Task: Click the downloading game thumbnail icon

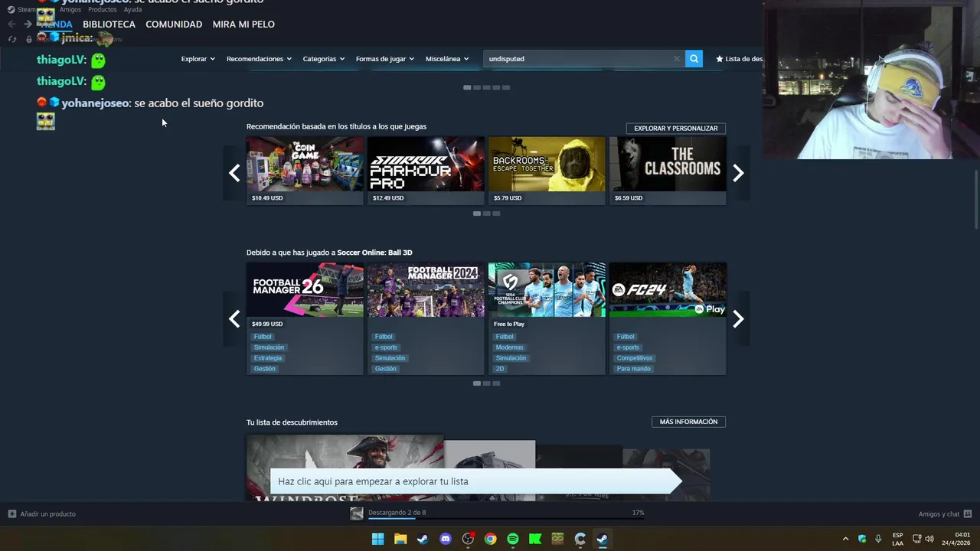Action: 357,514
